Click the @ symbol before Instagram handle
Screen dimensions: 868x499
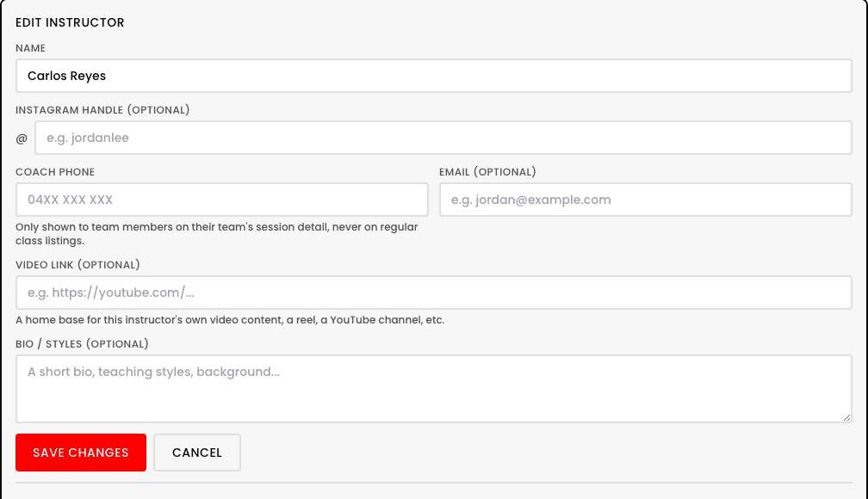click(x=22, y=139)
